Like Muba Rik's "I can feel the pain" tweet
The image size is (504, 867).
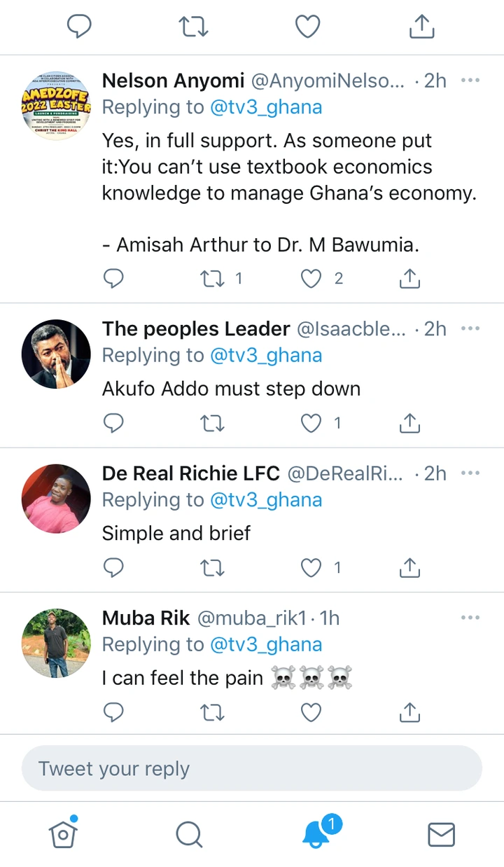(x=311, y=712)
